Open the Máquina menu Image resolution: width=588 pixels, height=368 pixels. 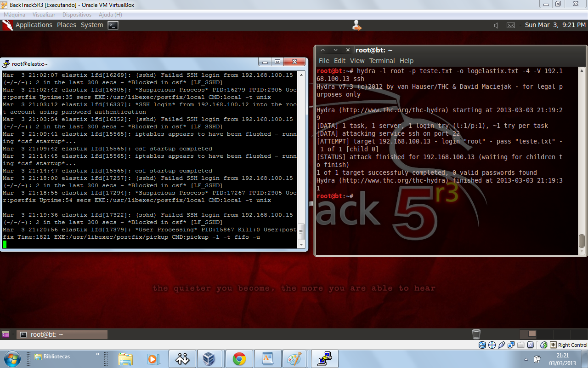[14, 15]
